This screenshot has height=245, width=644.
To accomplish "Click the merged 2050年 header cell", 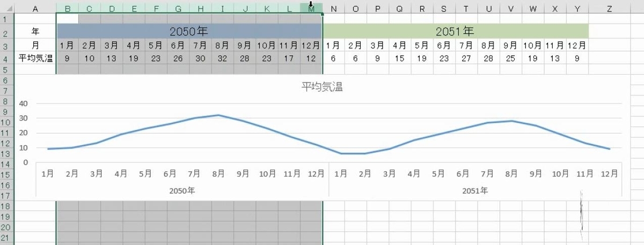I will tap(189, 32).
